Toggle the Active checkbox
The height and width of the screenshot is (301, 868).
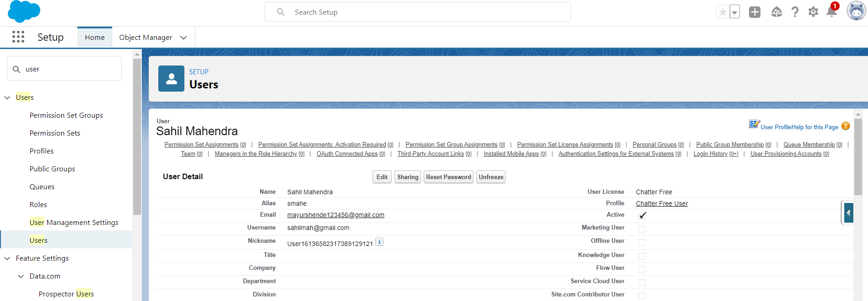click(x=642, y=215)
